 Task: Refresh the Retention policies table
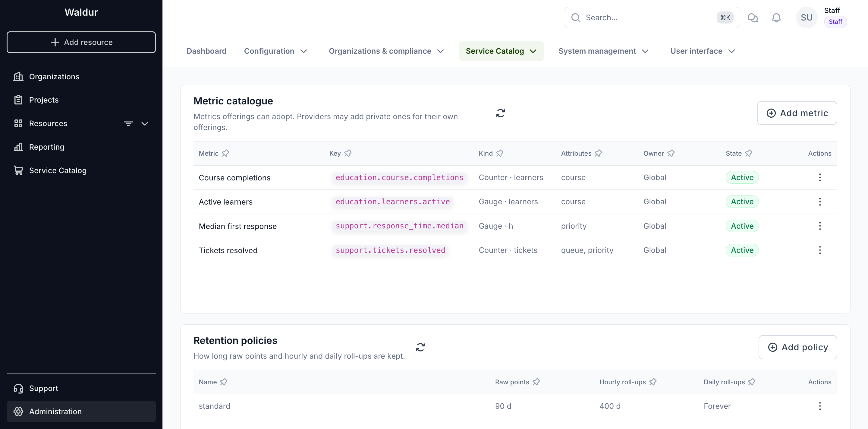pos(420,347)
